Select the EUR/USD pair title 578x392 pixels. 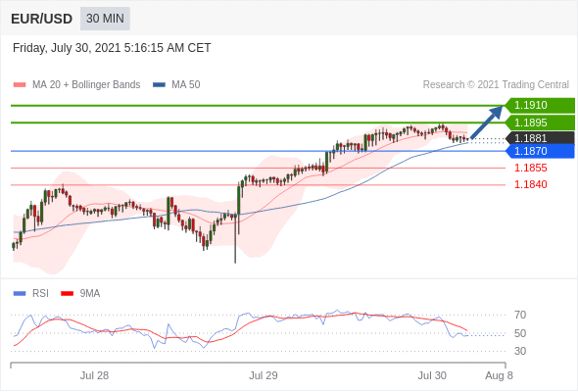tap(42, 19)
